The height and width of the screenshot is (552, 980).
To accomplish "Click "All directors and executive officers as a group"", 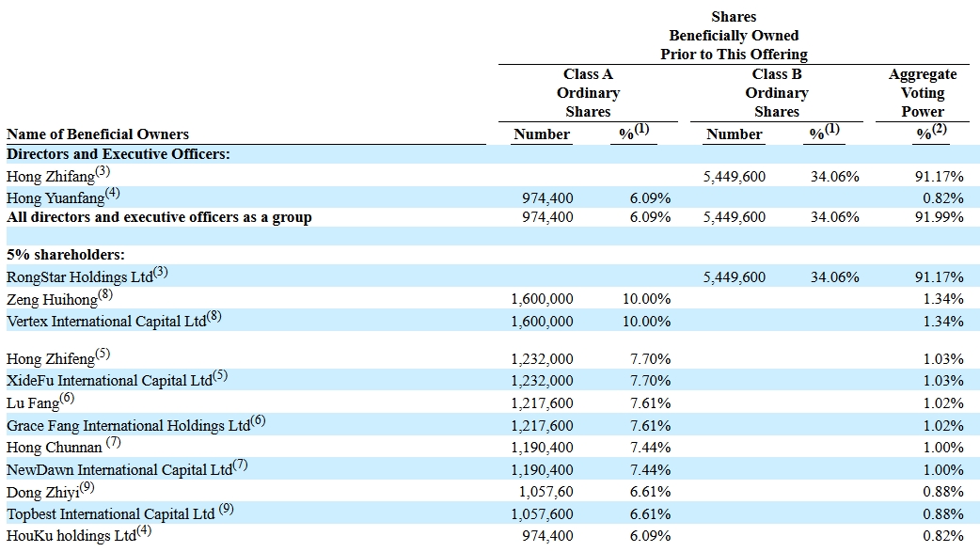I will (x=159, y=217).
